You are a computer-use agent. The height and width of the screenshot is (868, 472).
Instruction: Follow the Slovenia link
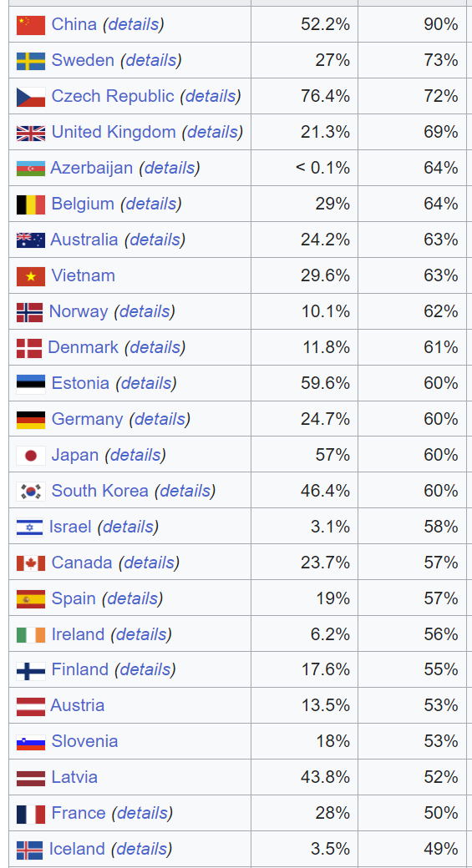84,741
